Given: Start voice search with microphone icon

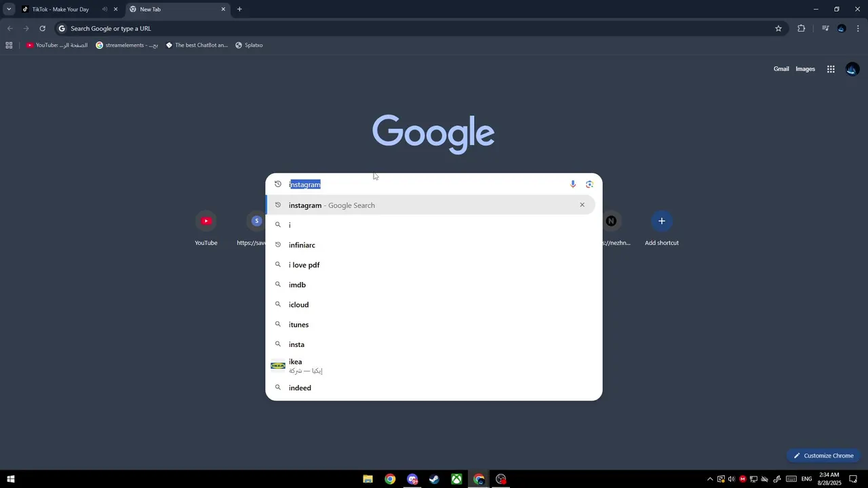Looking at the screenshot, I should (573, 184).
